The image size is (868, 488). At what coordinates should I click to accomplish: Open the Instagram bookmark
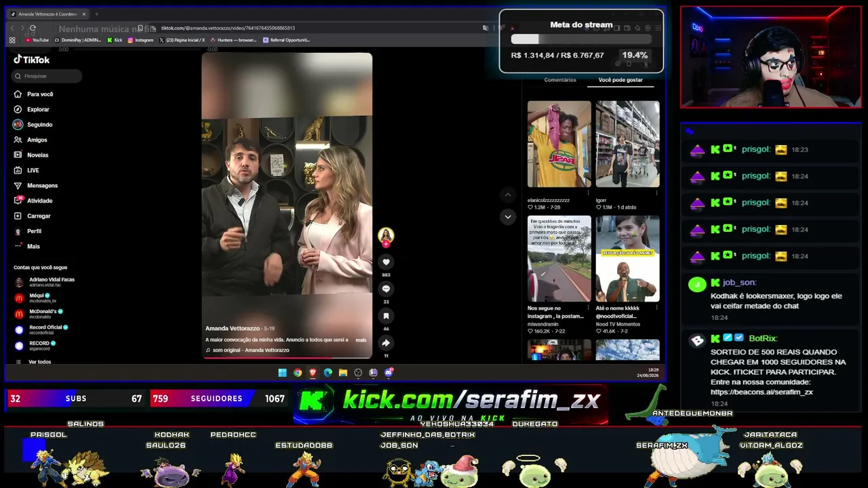pyautogui.click(x=140, y=40)
